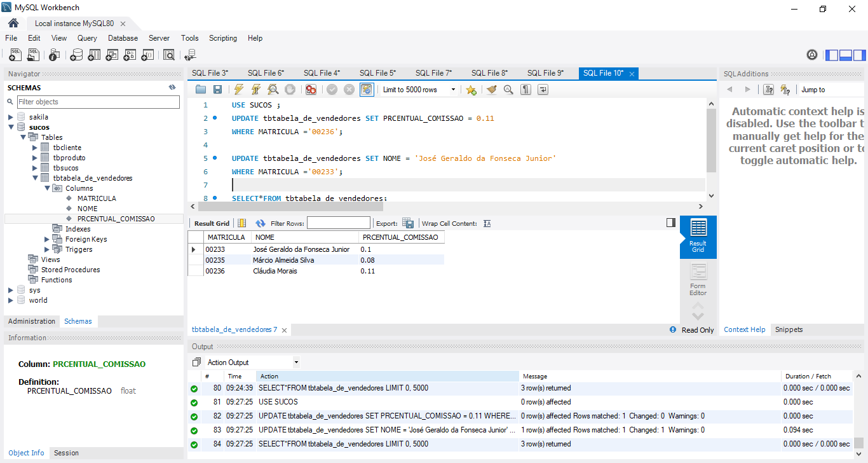Expand the Foreign Keys node
868x463 pixels.
tap(46, 239)
